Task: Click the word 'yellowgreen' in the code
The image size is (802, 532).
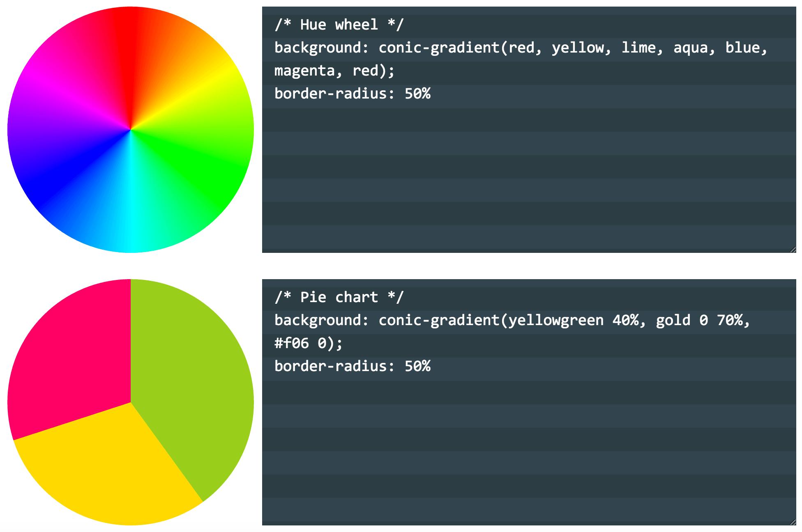Action: (x=556, y=320)
